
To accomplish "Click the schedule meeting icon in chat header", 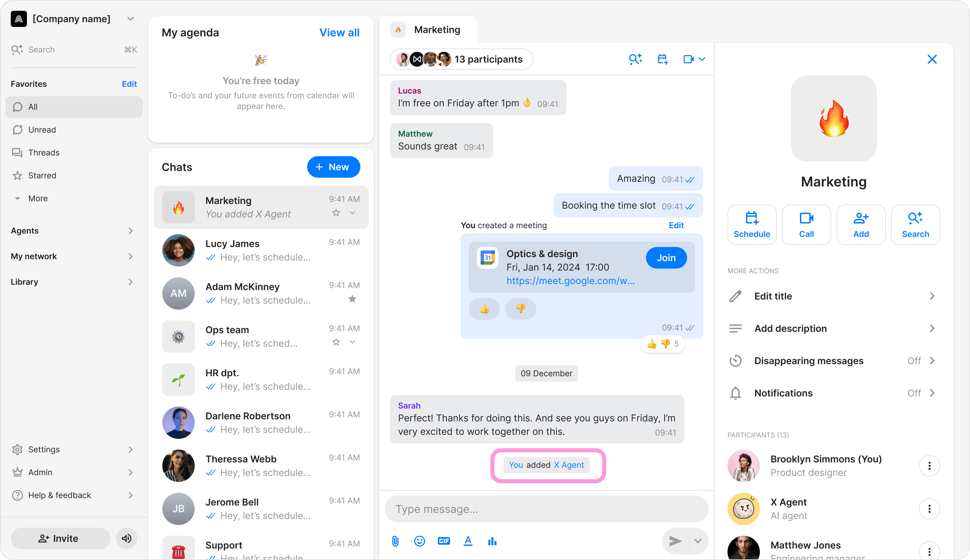I will [x=662, y=59].
